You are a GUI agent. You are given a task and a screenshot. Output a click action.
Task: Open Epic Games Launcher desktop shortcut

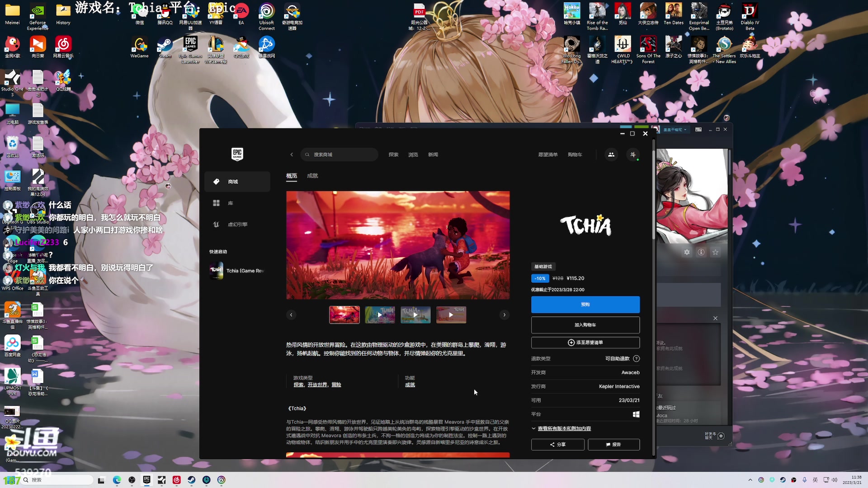tap(190, 50)
